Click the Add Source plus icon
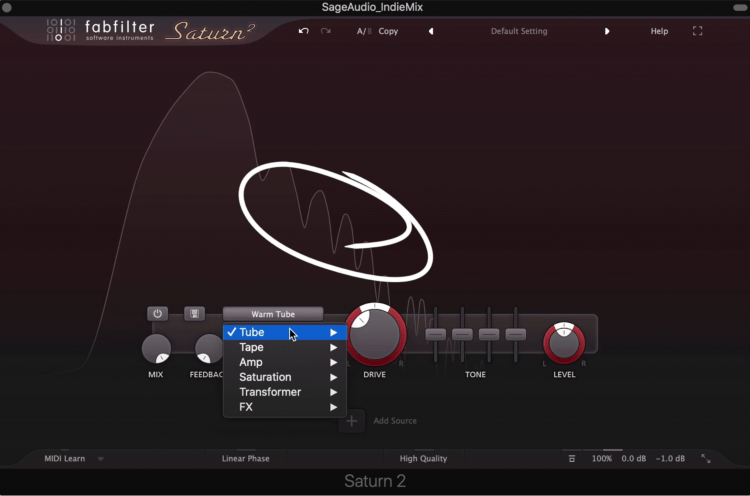750x496 pixels. coord(352,421)
